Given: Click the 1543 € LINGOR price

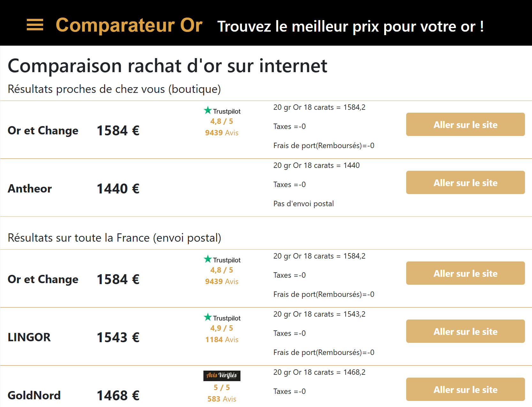Looking at the screenshot, I should [x=118, y=337].
